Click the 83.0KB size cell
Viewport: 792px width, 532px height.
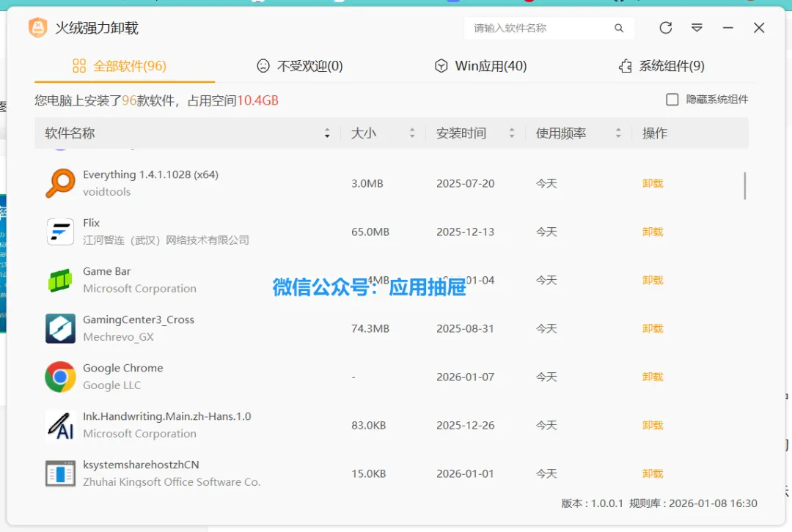click(369, 426)
